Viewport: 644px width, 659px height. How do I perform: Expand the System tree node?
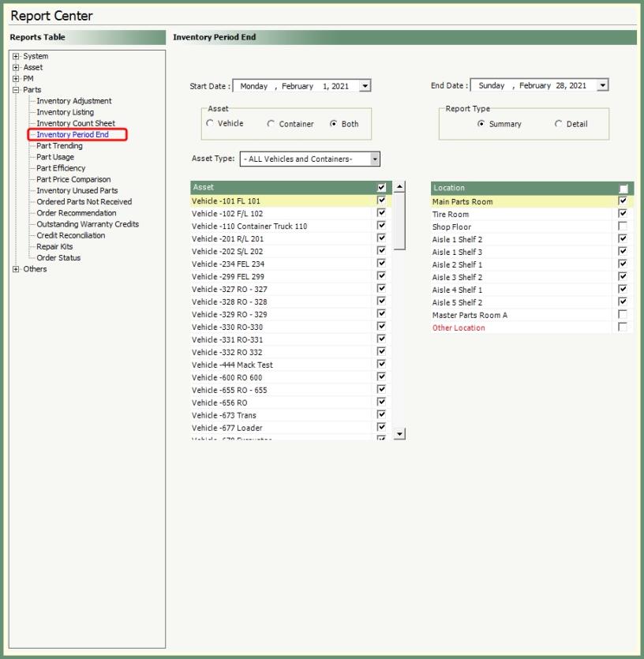[16, 57]
